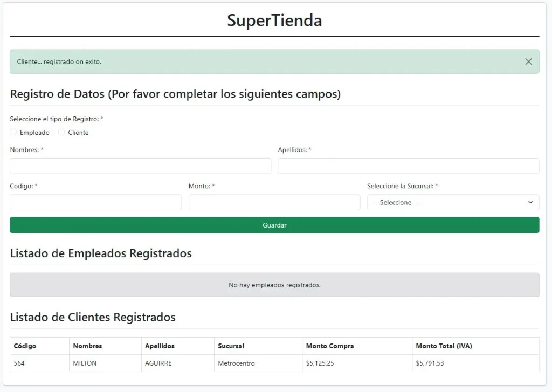Viewport: 552px width, 392px height.
Task: Click the Metrocentro table cell
Action: pos(236,363)
